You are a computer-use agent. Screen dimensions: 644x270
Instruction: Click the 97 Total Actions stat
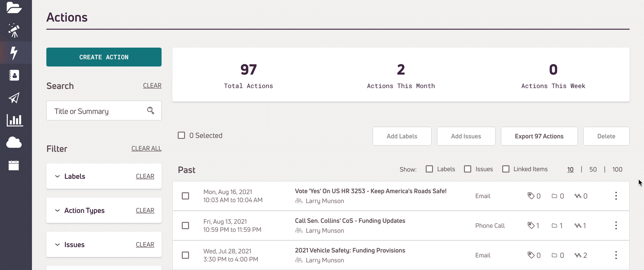248,75
